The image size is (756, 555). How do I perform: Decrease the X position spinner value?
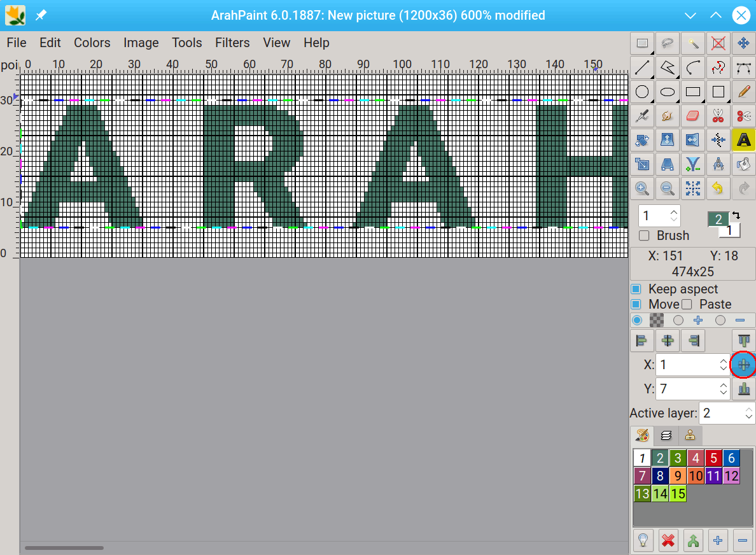click(723, 369)
